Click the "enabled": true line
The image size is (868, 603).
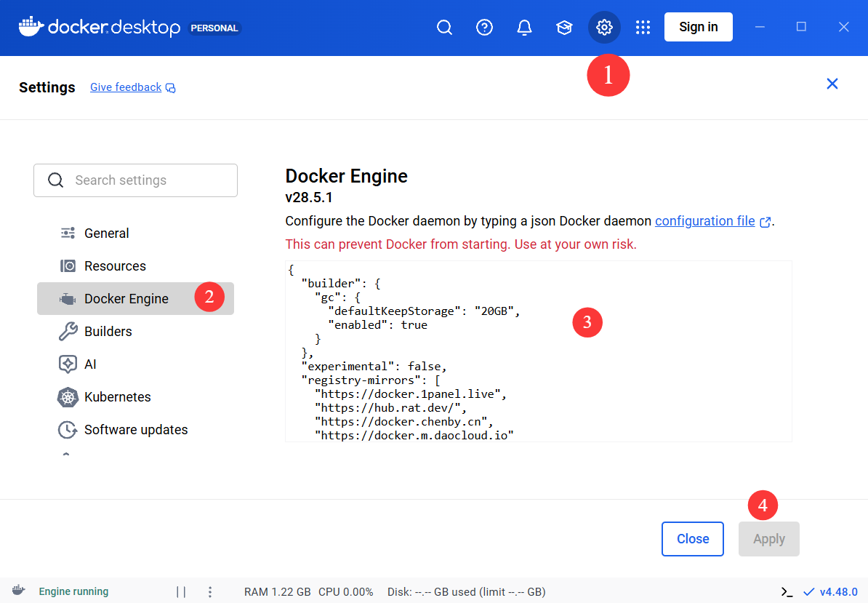[x=377, y=325]
